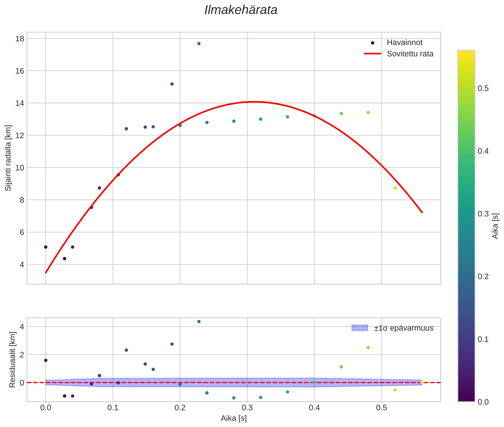Click the highest outlier point near 17.7 km

(199, 44)
